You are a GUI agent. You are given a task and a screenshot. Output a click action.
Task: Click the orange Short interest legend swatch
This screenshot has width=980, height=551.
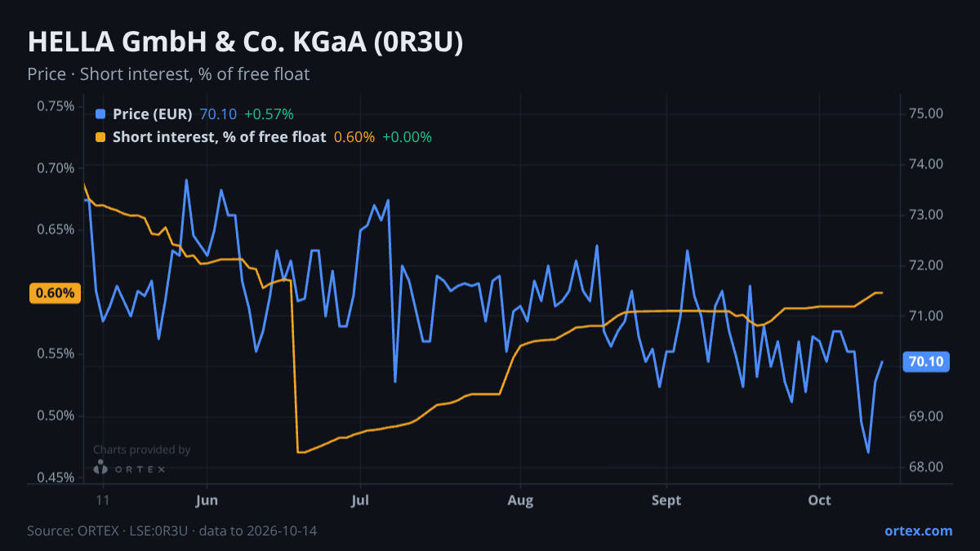pyautogui.click(x=100, y=137)
